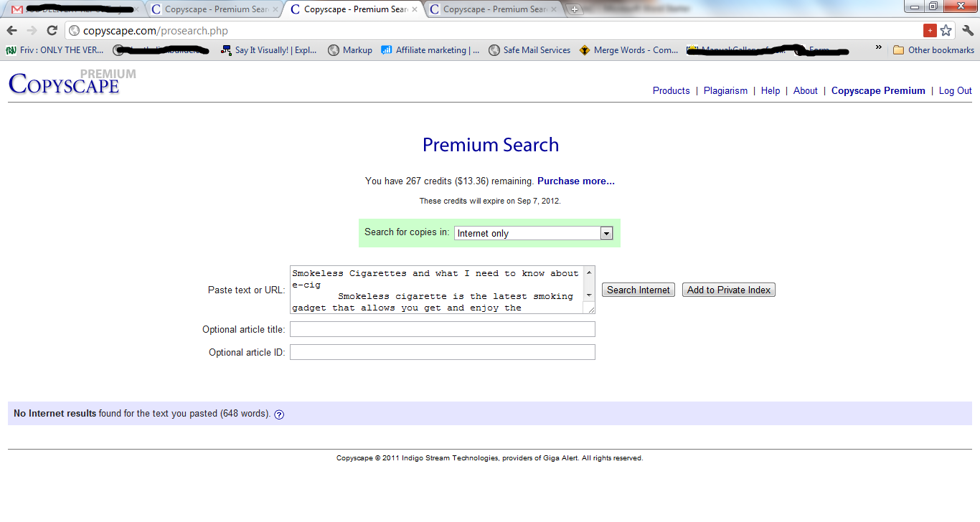This screenshot has height=522, width=980.
Task: Click the 267 credits remaining text
Action: click(x=450, y=181)
